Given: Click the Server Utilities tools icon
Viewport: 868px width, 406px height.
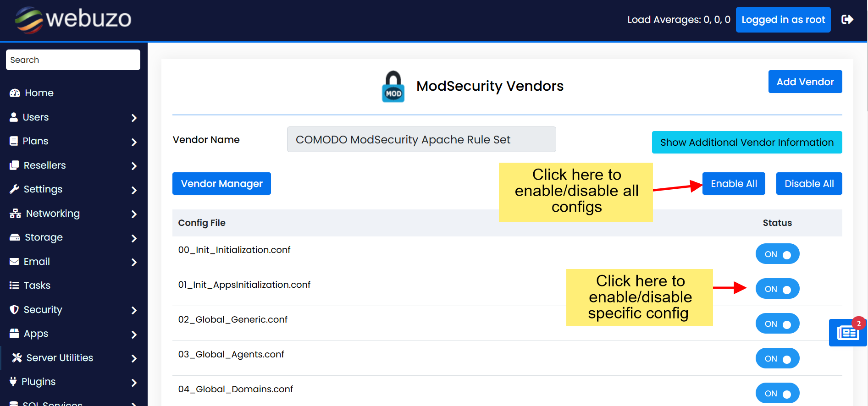Looking at the screenshot, I should point(17,358).
